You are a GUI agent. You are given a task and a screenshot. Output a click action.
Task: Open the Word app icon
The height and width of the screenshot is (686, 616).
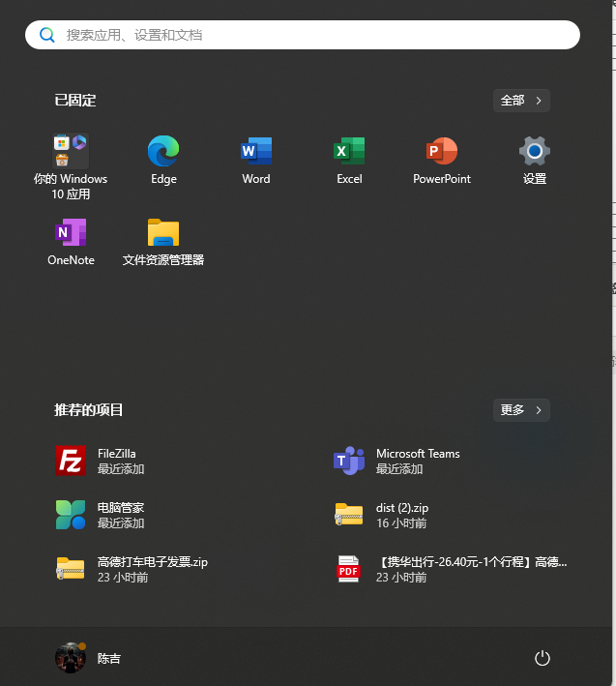pyautogui.click(x=256, y=151)
